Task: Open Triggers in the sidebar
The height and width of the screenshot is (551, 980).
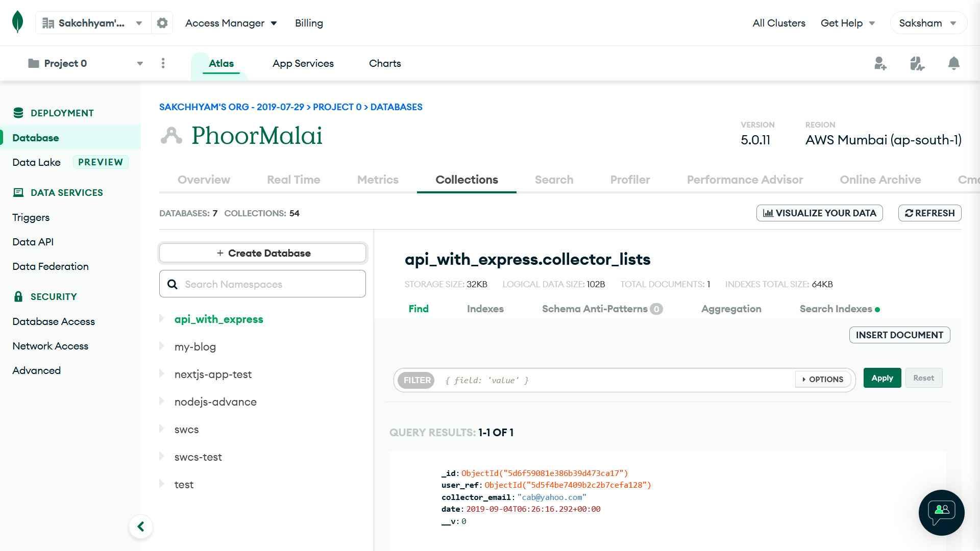Action: pyautogui.click(x=31, y=217)
